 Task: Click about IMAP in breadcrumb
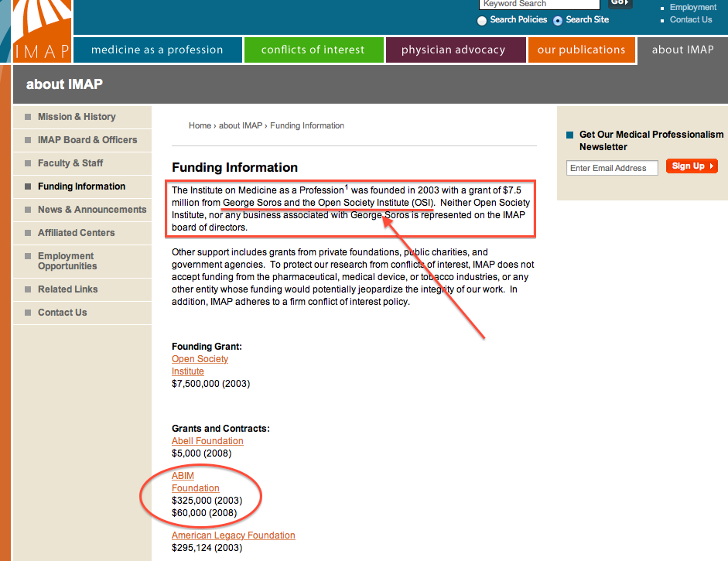tap(241, 125)
